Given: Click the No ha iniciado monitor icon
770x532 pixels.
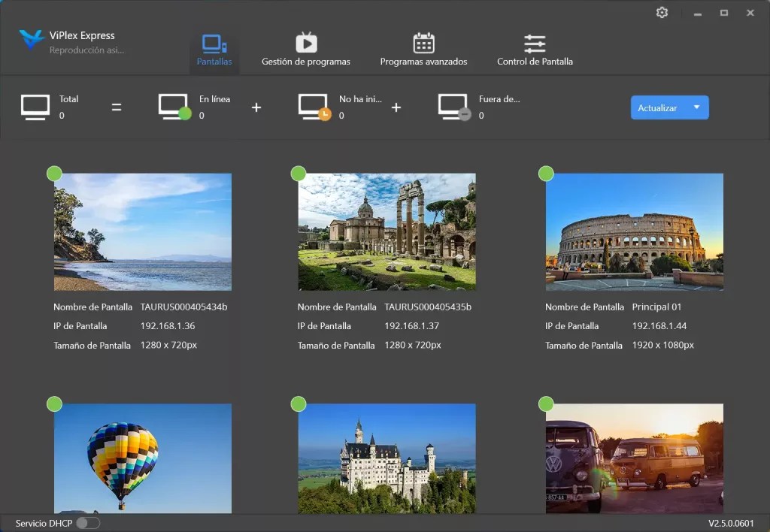Looking at the screenshot, I should pyautogui.click(x=314, y=107).
